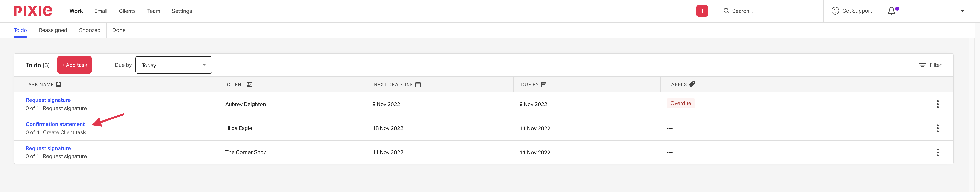Viewport: 980px width, 192px height.
Task: Switch to the Snoozed tab
Action: tap(90, 30)
